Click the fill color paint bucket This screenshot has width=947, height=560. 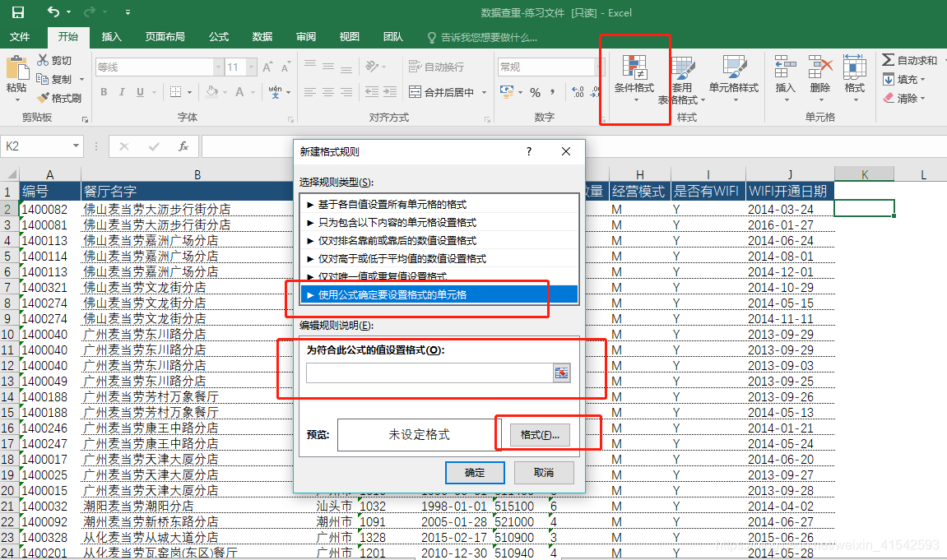[x=212, y=92]
